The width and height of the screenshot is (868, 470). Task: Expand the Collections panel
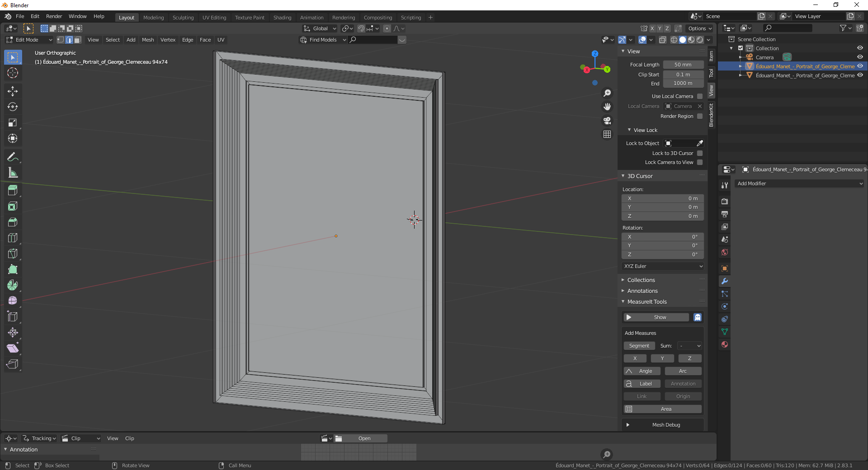pyautogui.click(x=641, y=280)
